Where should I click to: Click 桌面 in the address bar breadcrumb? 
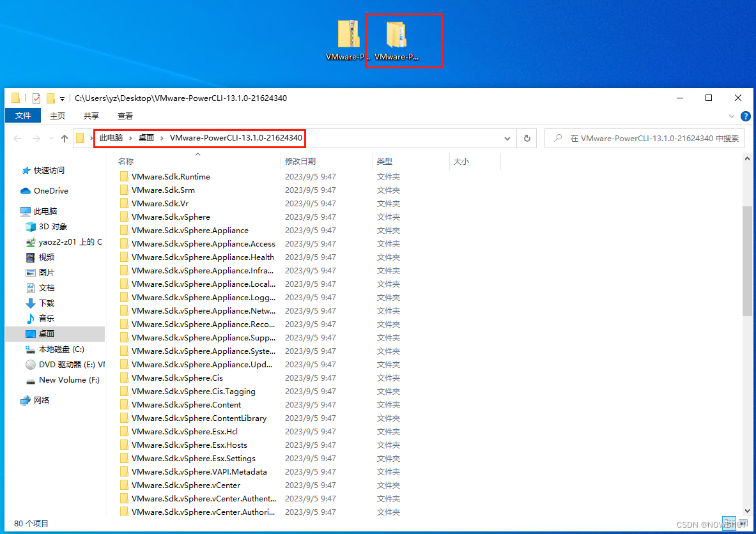pyautogui.click(x=146, y=138)
